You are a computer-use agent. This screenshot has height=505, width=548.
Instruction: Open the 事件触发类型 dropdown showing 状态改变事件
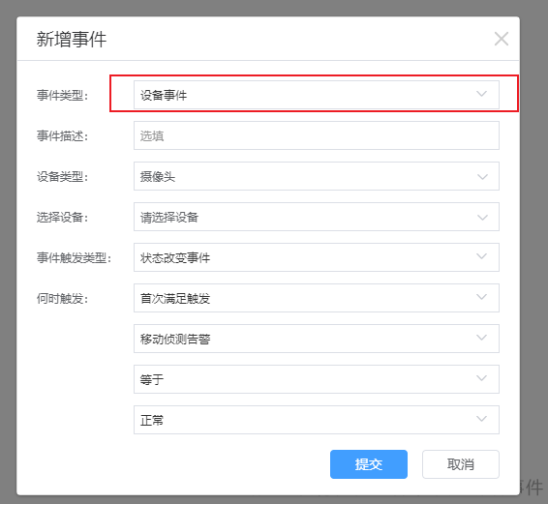tap(316, 258)
